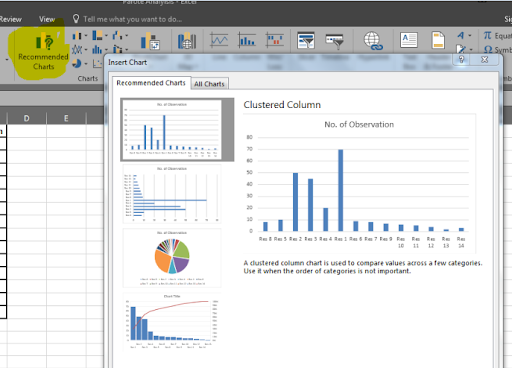Click the 3D Map icon in ribbon
Image resolution: width=512 pixels, height=368 pixels.
pyautogui.click(x=187, y=41)
